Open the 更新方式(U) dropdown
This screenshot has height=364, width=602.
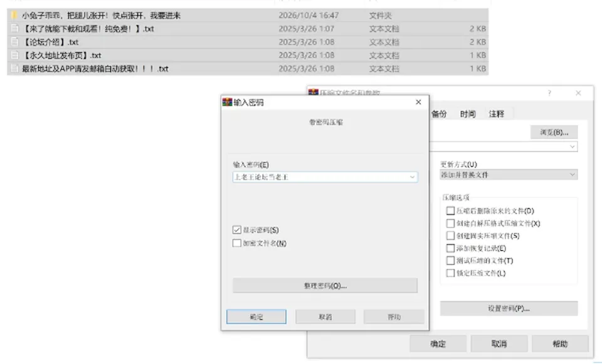click(x=509, y=175)
